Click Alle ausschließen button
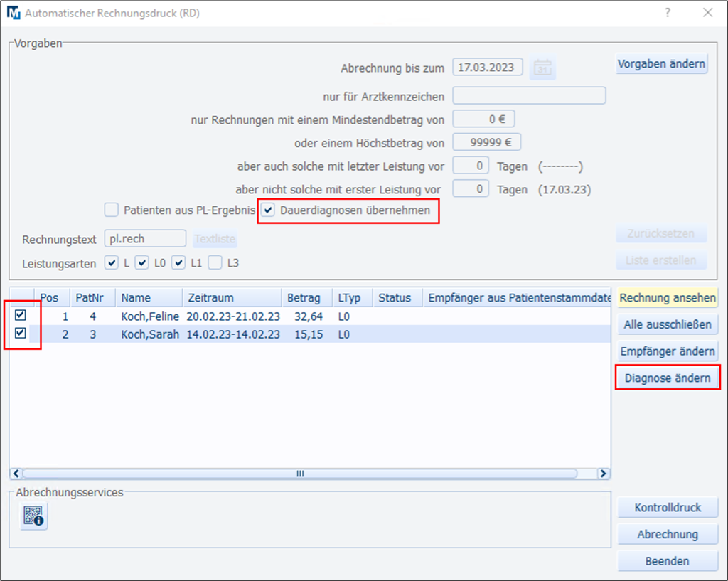Viewport: 728px width, 581px height. pos(668,324)
